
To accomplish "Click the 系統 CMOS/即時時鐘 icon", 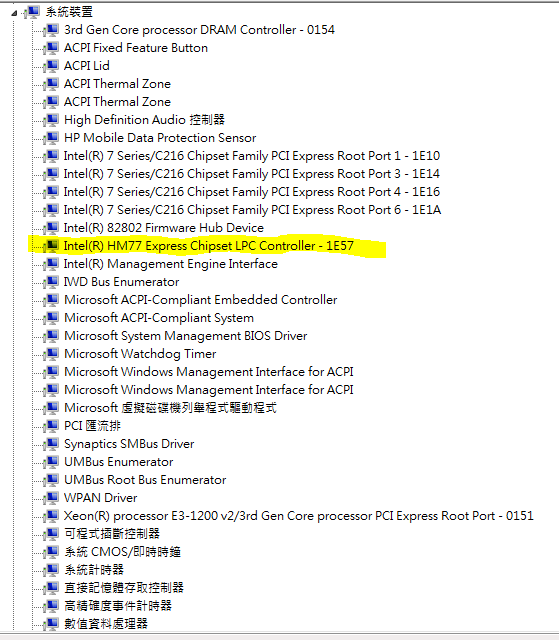I will (51, 551).
